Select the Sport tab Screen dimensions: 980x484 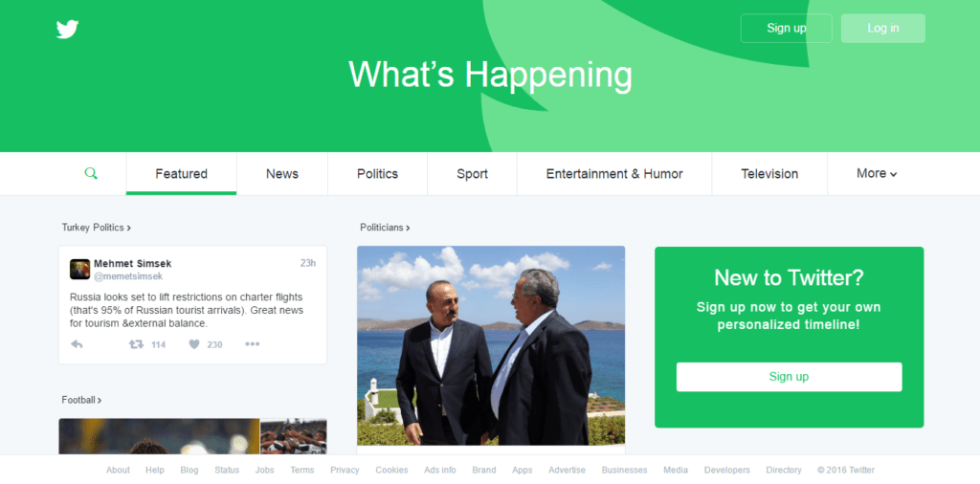click(472, 174)
